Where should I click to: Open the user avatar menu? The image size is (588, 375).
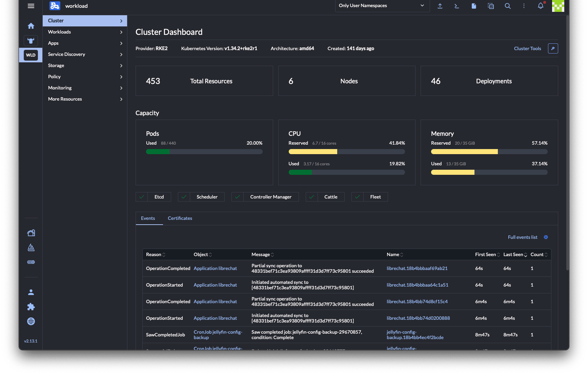pos(558,6)
